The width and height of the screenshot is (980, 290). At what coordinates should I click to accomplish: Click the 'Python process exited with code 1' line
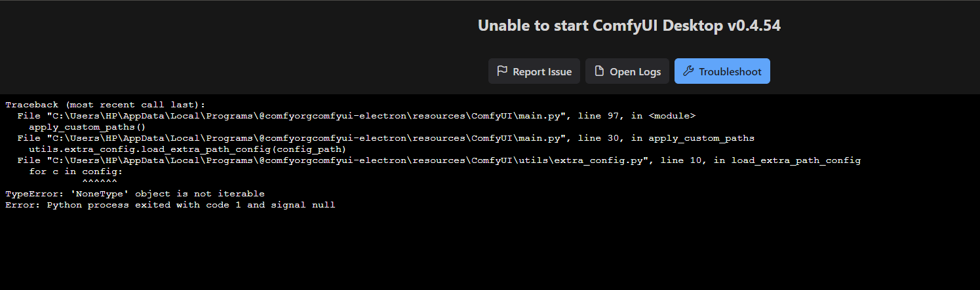click(170, 205)
